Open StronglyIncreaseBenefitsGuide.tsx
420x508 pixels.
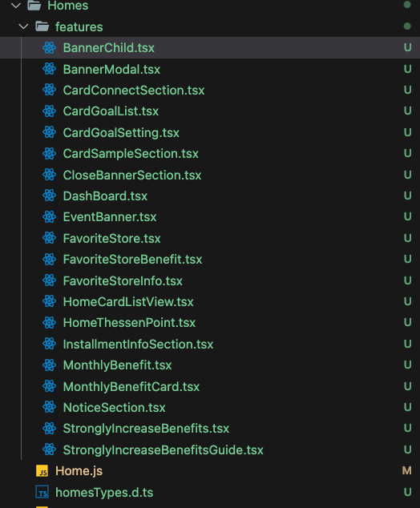click(163, 450)
